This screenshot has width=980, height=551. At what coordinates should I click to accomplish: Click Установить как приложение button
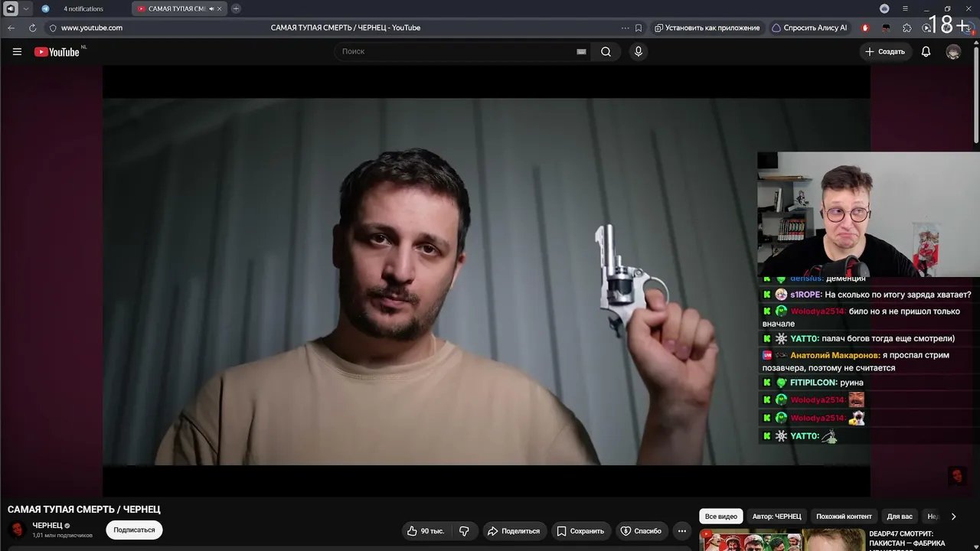[707, 28]
